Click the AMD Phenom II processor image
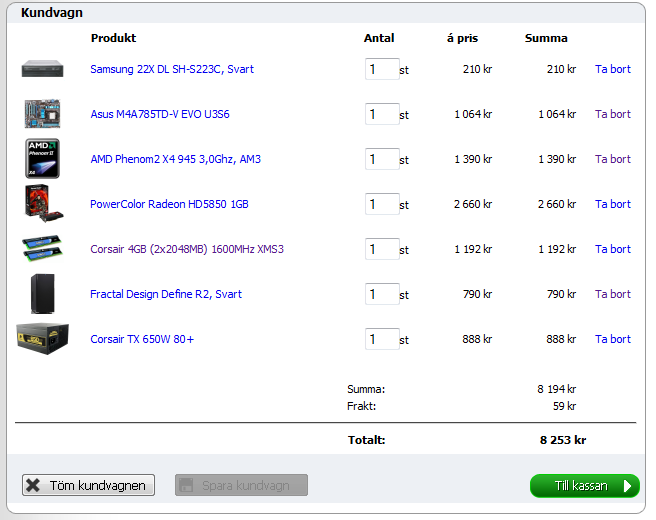 pos(41,159)
